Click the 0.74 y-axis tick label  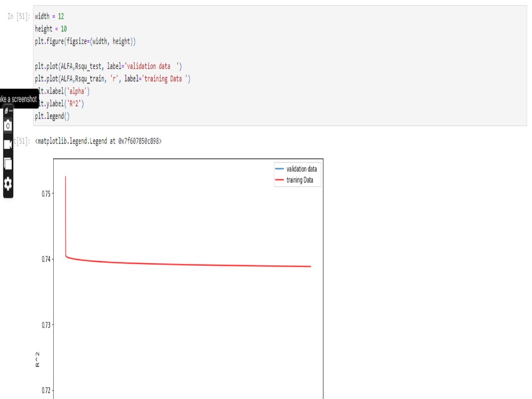46,259
